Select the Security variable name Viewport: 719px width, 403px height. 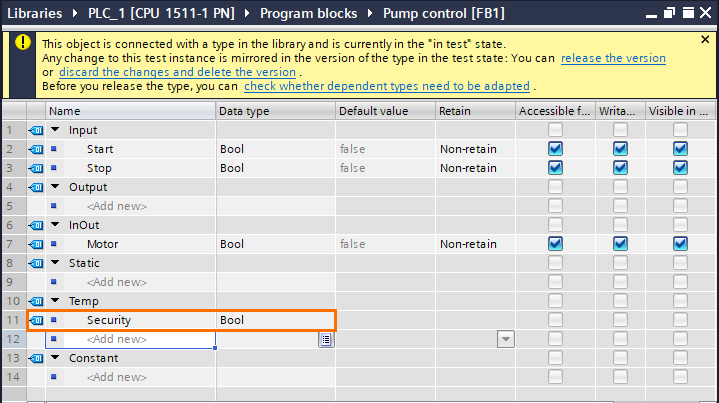pyautogui.click(x=109, y=320)
